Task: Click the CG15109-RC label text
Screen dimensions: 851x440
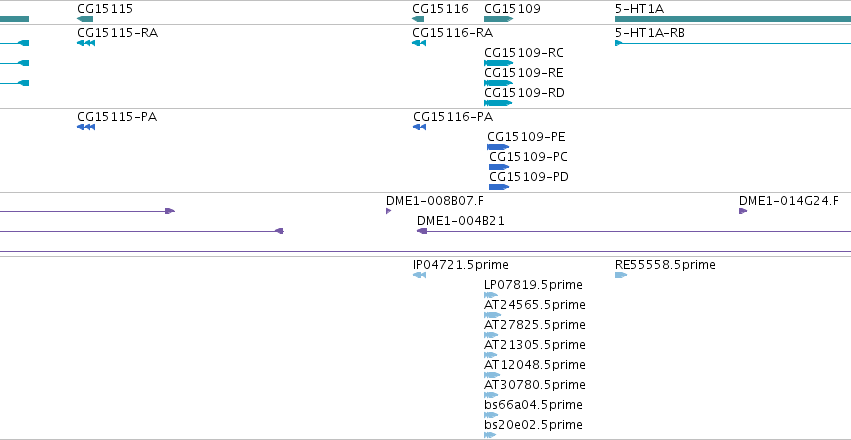Action: tap(524, 53)
